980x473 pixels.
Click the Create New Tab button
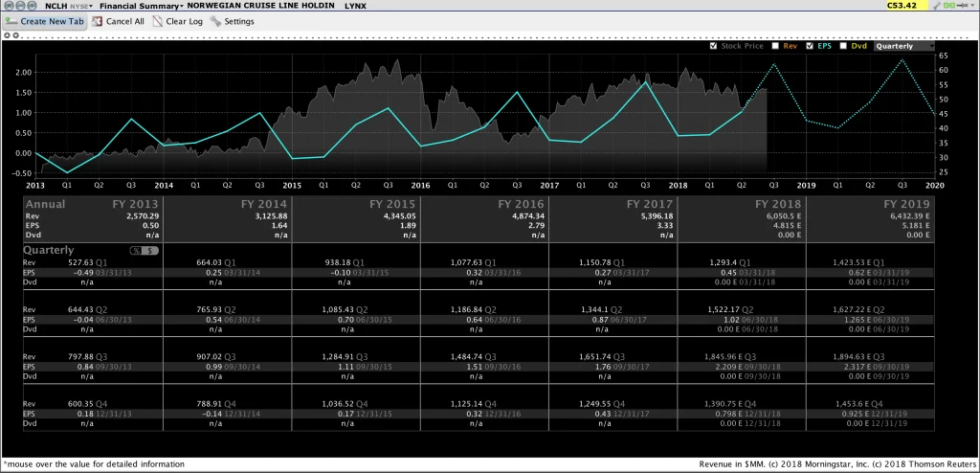point(44,21)
